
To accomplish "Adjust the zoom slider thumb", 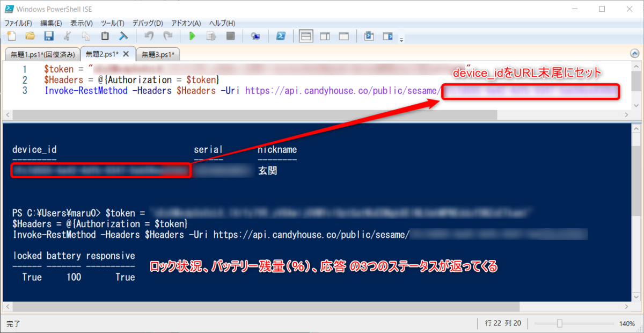I will 559,323.
